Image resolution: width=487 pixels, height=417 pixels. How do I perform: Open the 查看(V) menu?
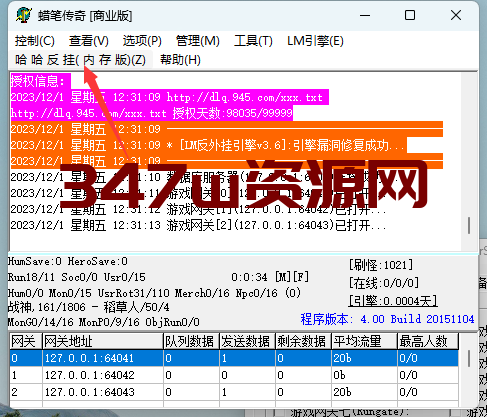click(89, 41)
